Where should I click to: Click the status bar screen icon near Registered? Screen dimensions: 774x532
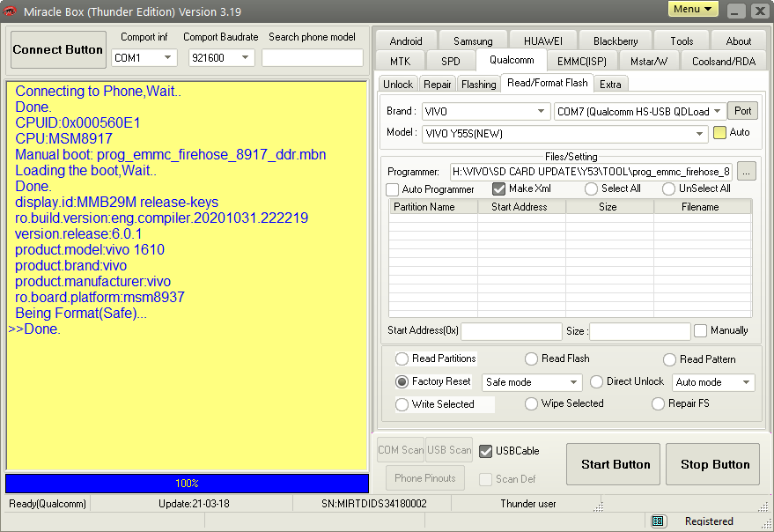coord(657,521)
